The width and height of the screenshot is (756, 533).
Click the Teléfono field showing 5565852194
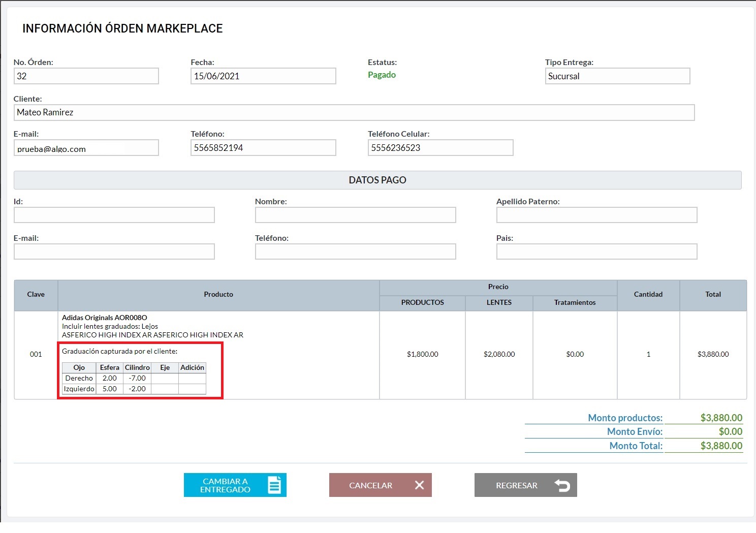coord(263,148)
